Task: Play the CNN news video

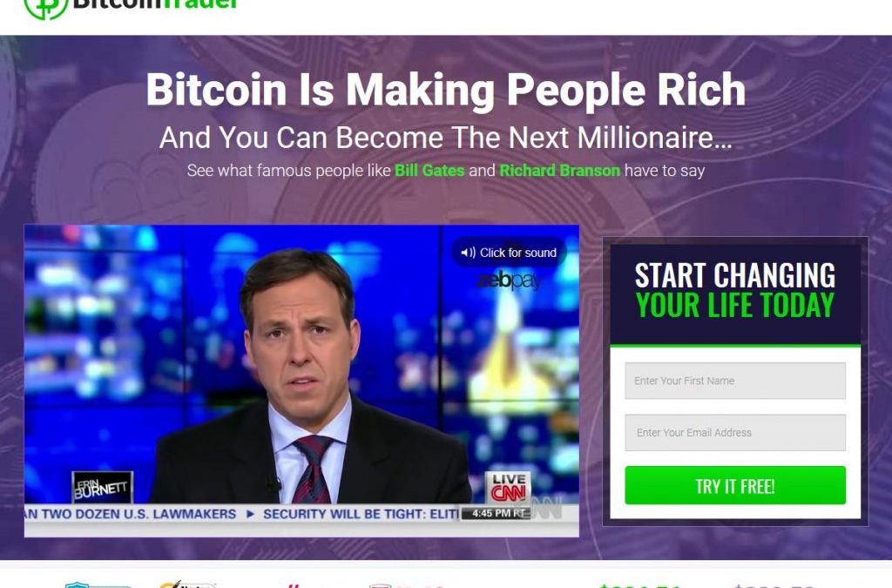Action: [x=301, y=381]
